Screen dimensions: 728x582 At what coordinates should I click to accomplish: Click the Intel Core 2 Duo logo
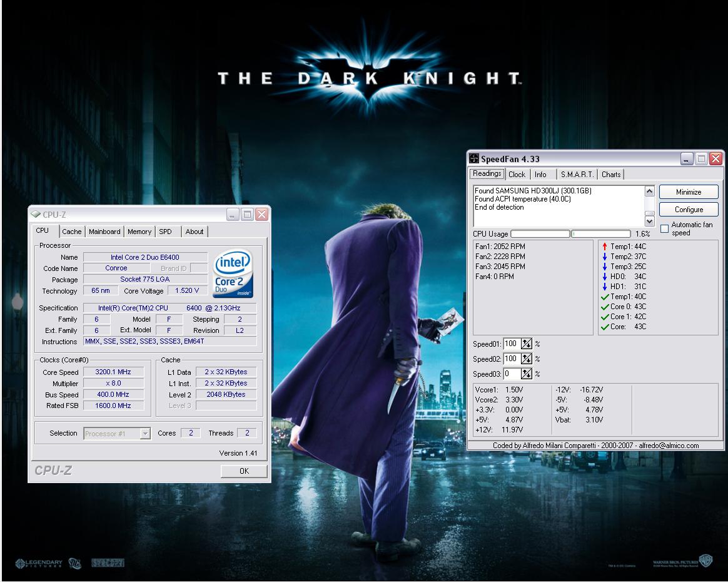[x=233, y=274]
